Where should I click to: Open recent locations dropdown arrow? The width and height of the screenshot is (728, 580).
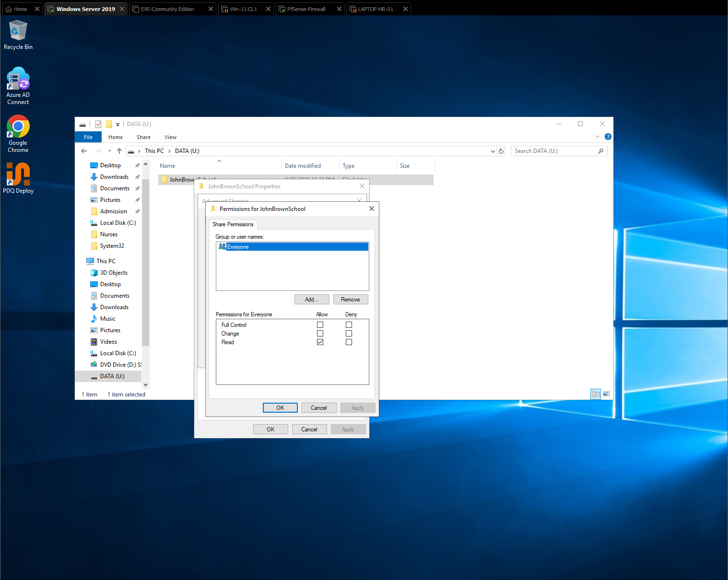pyautogui.click(x=109, y=151)
